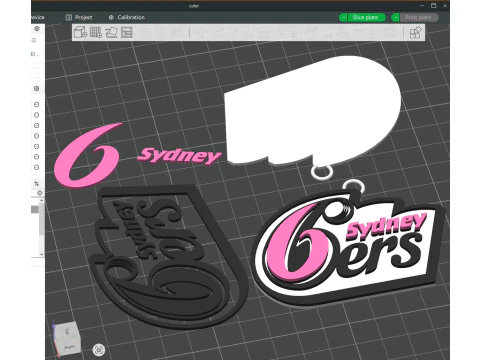Click the Auto orient toolbar icon
Screen dimensions: 480x360
[x=111, y=32]
